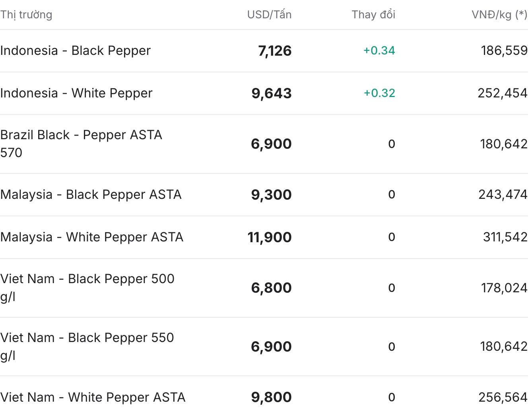This screenshot has height=412, width=532.
Task: Click the USD/Tấn column header
Action: [x=269, y=15]
